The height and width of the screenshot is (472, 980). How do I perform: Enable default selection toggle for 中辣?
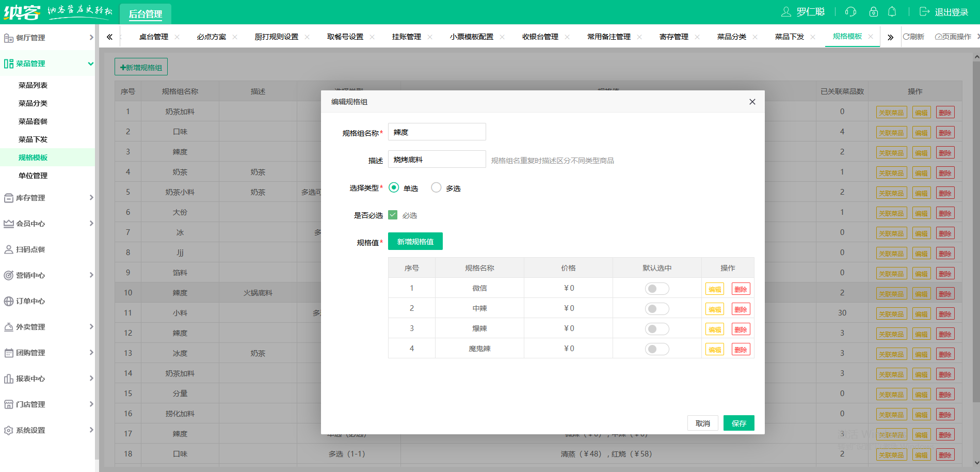click(656, 308)
